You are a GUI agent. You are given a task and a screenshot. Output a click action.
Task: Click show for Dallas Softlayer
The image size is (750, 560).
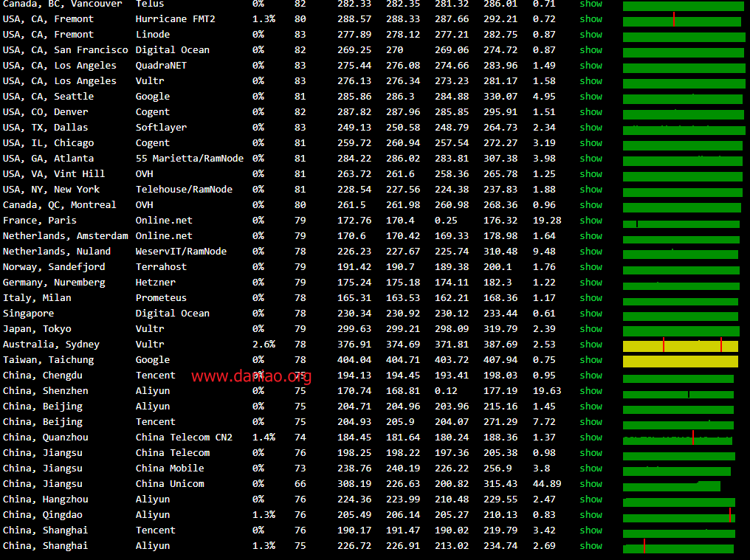pyautogui.click(x=591, y=127)
